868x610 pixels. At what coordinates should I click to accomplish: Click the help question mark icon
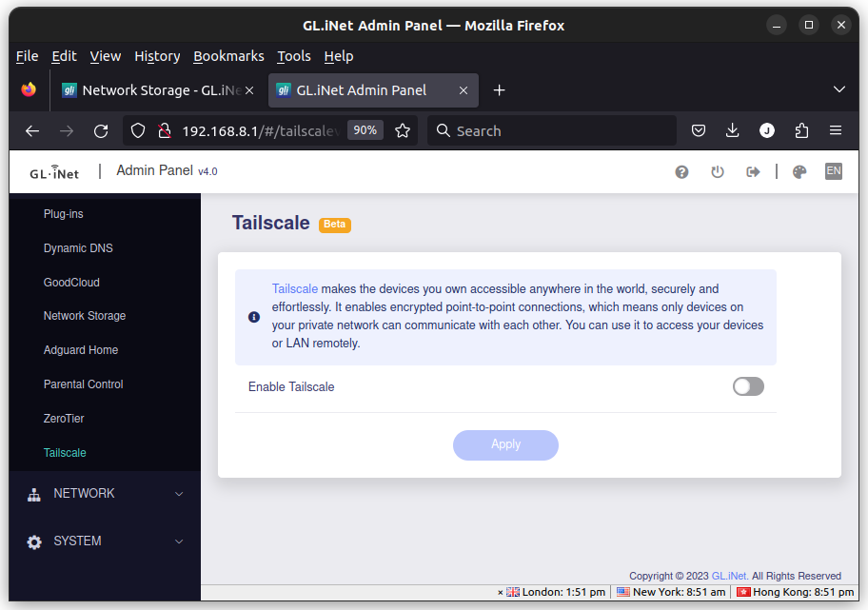682,172
